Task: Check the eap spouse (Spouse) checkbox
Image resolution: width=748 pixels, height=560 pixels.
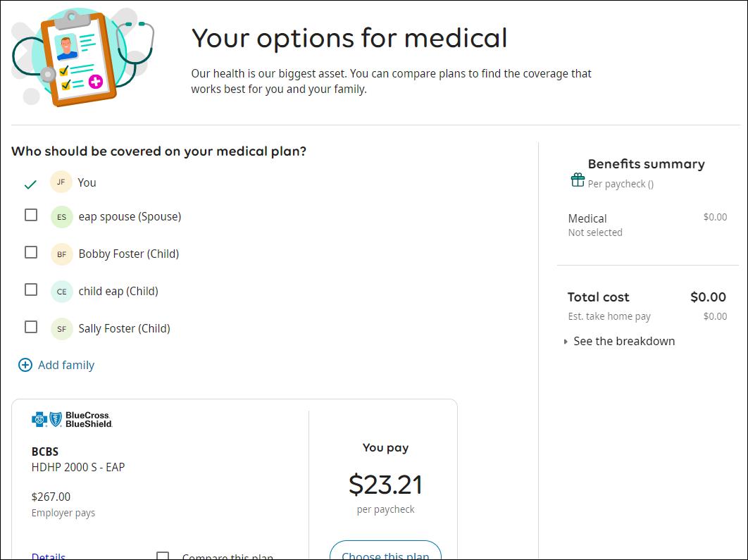Action: click(31, 215)
